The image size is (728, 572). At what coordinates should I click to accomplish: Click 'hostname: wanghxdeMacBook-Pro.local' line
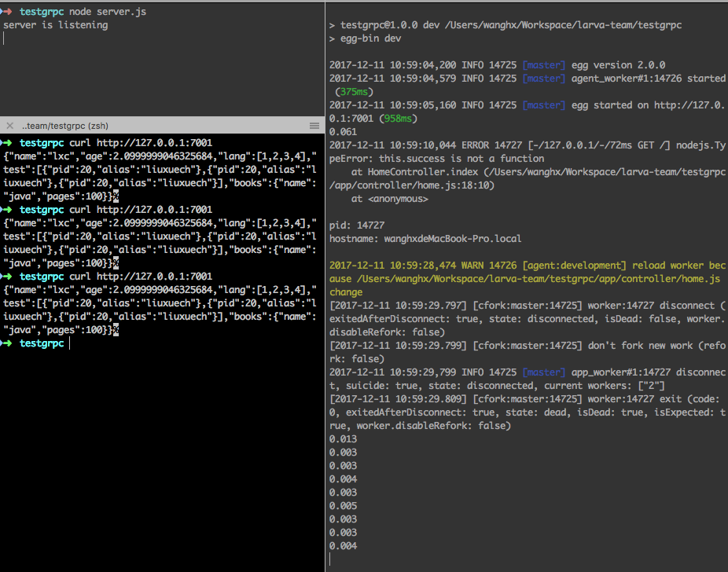click(x=425, y=239)
